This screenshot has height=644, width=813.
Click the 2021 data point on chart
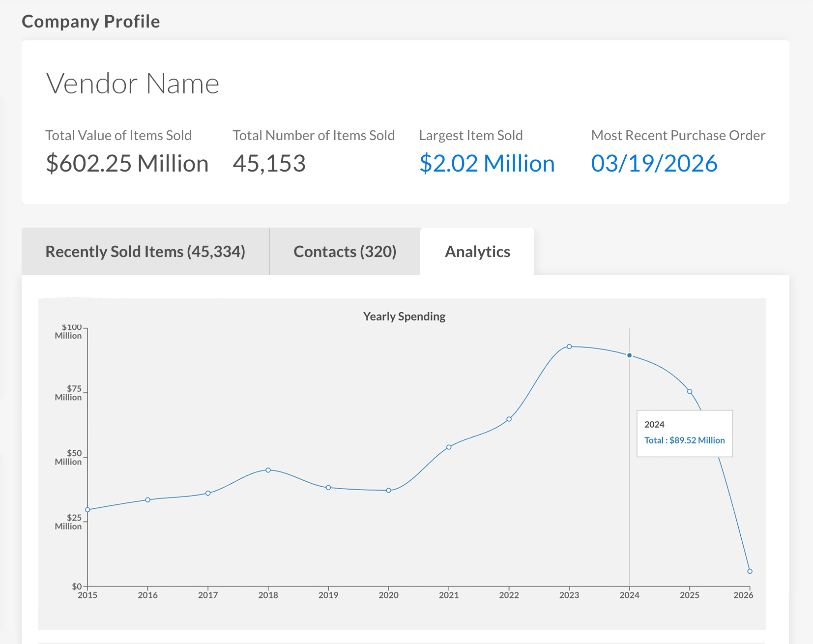(449, 447)
